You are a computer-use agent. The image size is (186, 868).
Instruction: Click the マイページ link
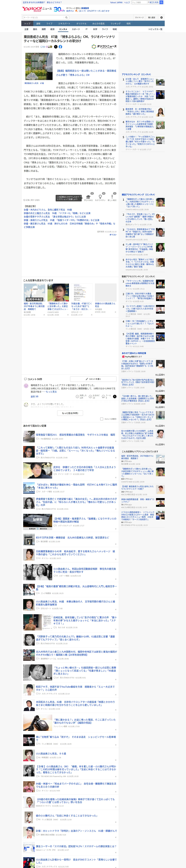(x=139, y=18)
